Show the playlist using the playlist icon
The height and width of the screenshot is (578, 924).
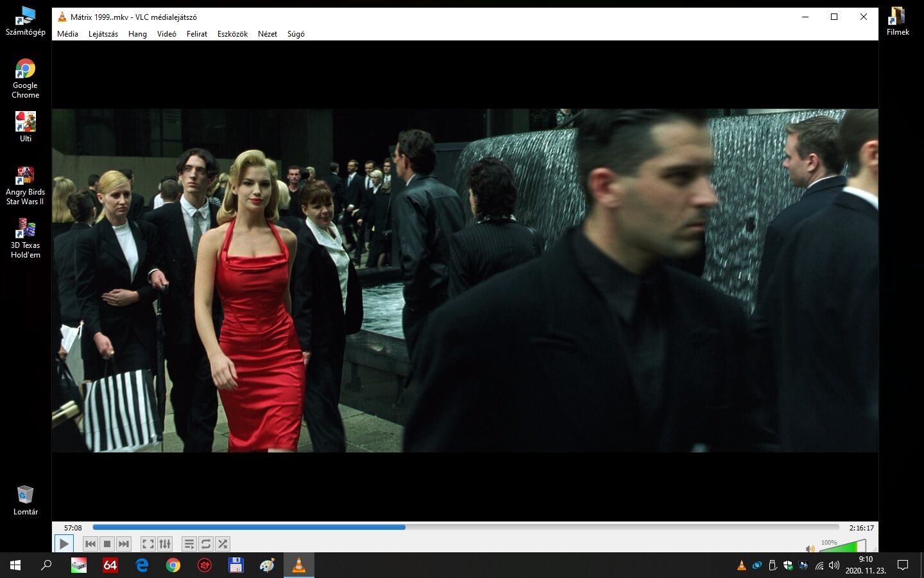coord(189,544)
